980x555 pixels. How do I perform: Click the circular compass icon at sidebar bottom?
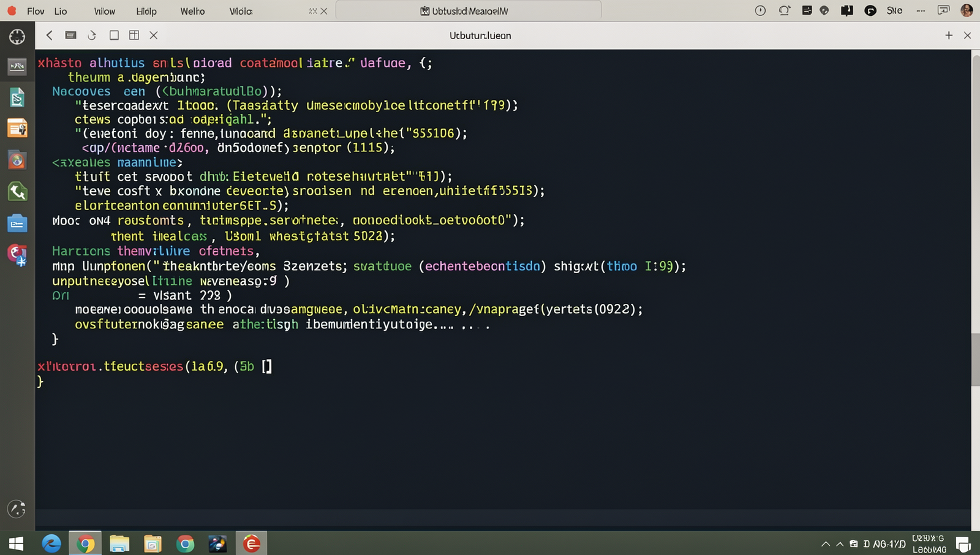tap(17, 508)
